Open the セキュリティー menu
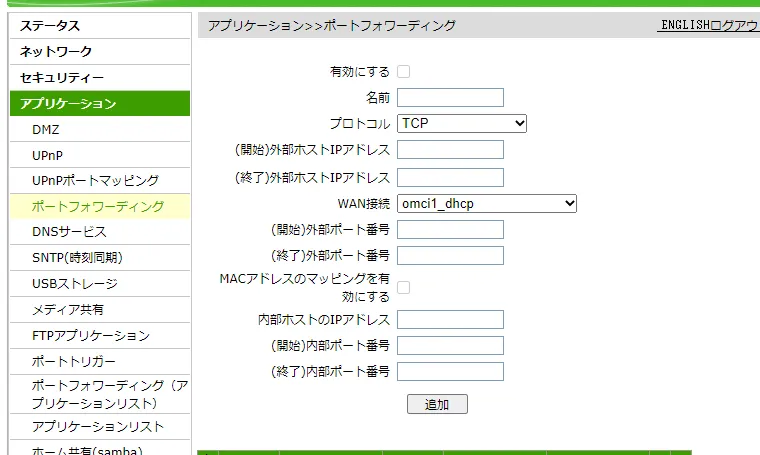This screenshot has width=760, height=455. click(x=62, y=78)
